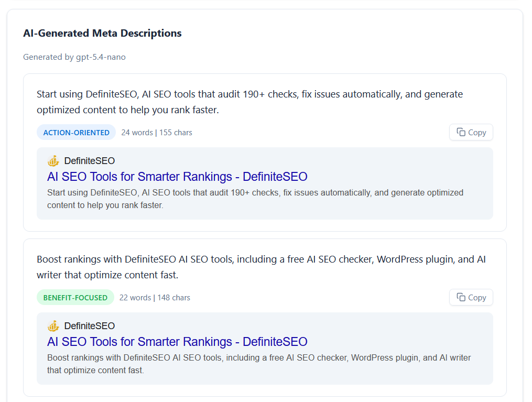Select the BENEFIT-FOCUSED badge
The height and width of the screenshot is (402, 532).
[x=75, y=298]
